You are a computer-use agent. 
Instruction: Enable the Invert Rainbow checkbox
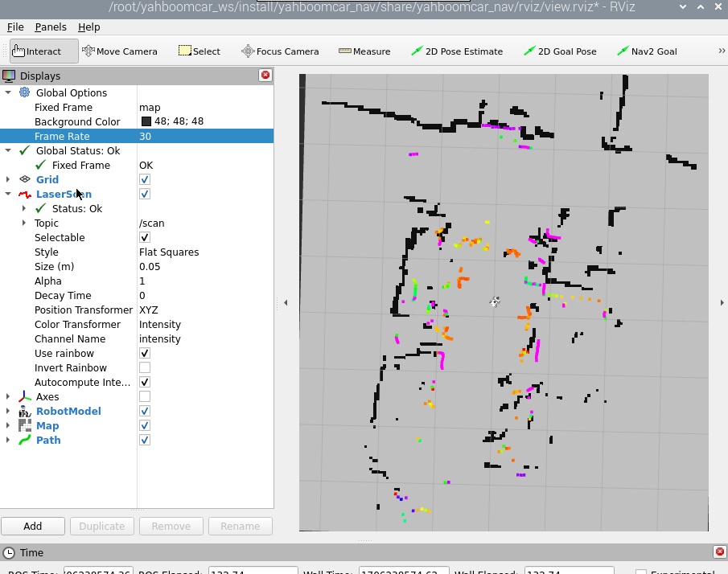(144, 367)
